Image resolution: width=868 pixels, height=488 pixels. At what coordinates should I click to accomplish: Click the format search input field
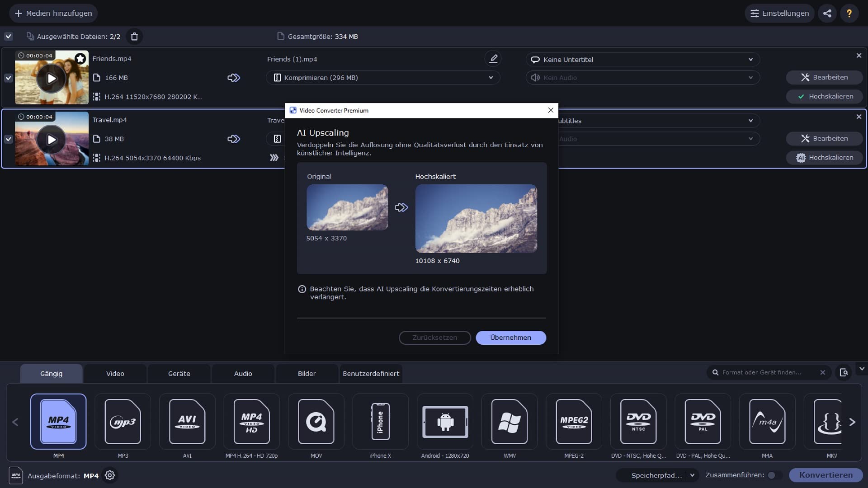click(769, 372)
